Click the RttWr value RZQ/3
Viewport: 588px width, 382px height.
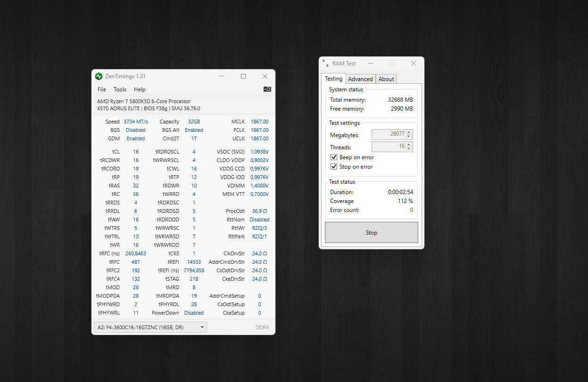click(260, 228)
